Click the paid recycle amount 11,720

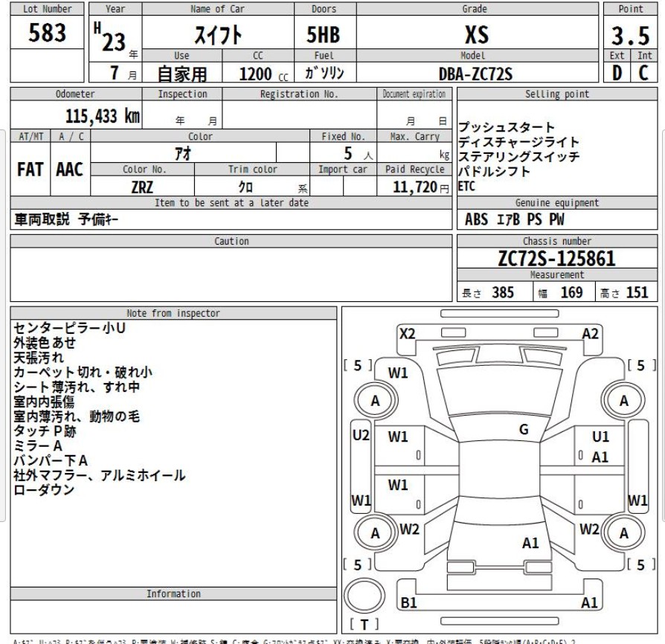tap(413, 188)
